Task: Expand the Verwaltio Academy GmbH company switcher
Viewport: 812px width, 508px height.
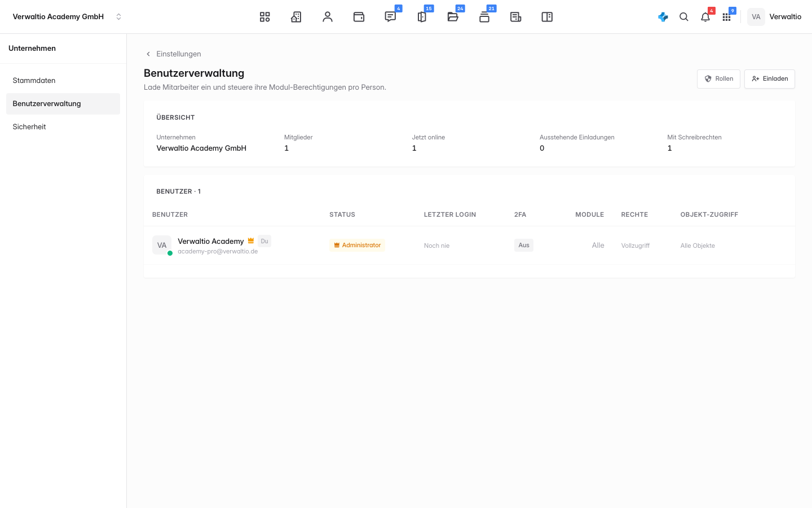Action: [x=67, y=17]
